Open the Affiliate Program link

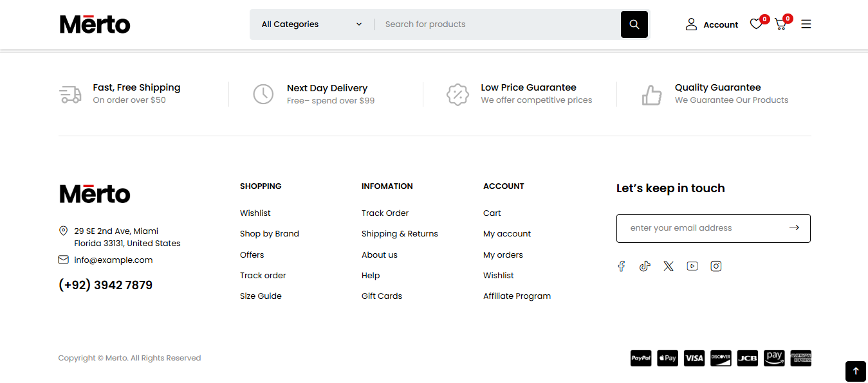point(517,296)
